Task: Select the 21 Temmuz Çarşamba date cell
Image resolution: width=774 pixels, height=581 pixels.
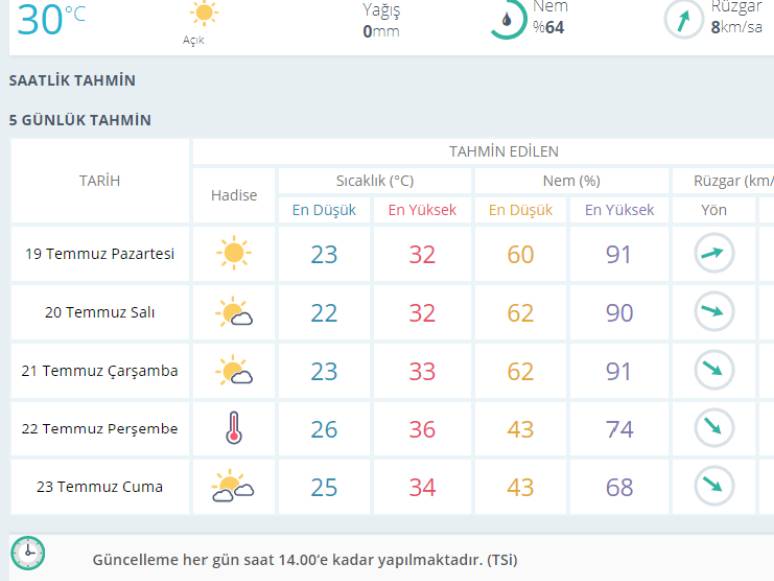Action: click(100, 371)
